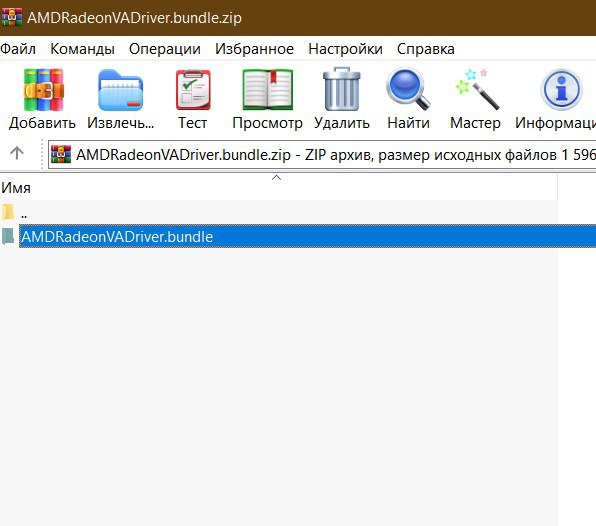Click the Удалить trash can icon

[341, 89]
